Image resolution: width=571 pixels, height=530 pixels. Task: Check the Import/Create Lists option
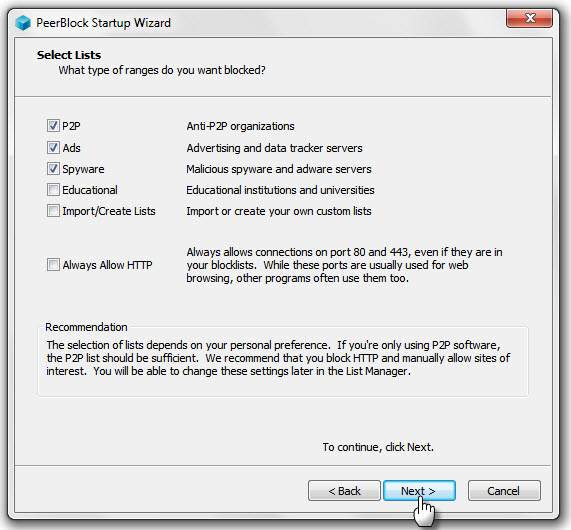tap(53, 211)
